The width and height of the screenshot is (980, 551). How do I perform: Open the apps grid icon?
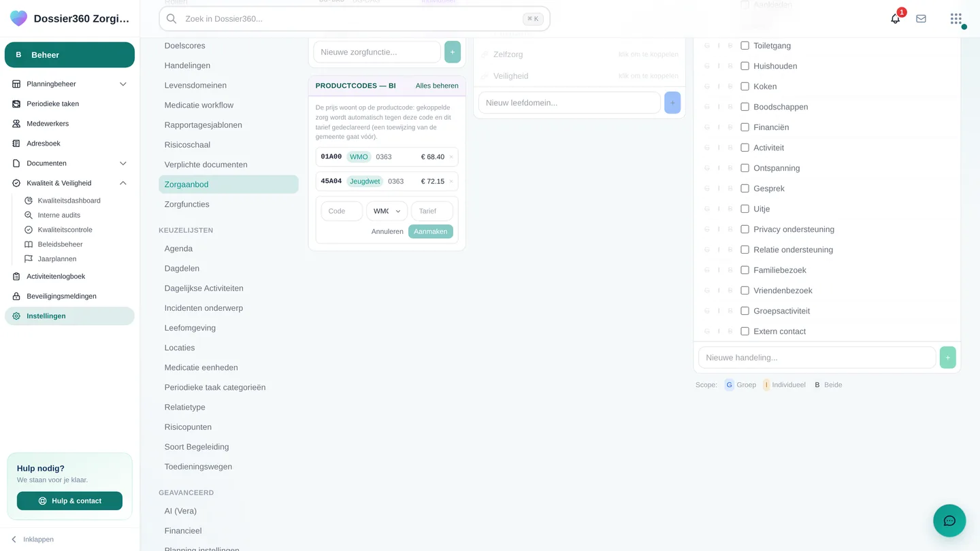click(956, 19)
